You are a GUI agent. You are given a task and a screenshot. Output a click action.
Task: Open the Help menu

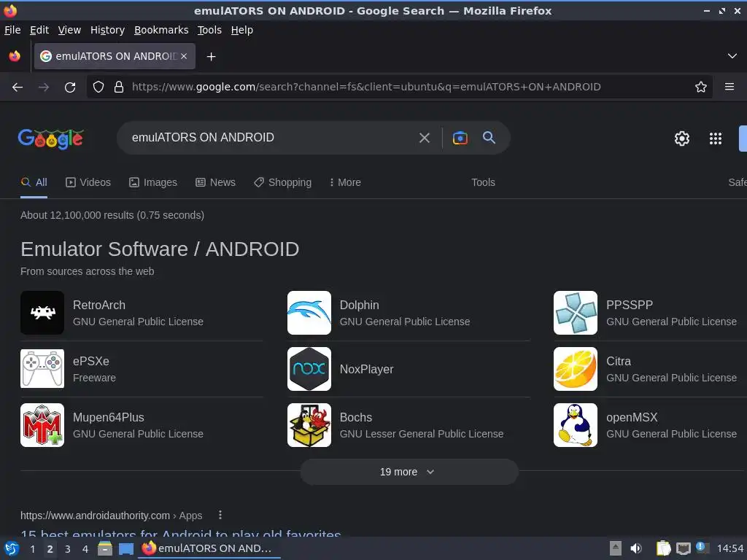[242, 30]
